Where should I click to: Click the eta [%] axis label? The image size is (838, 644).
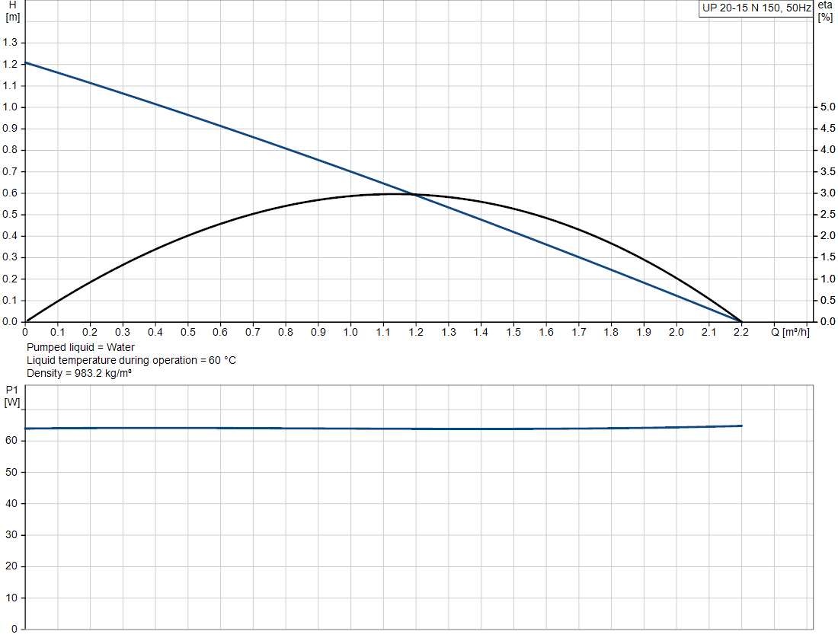click(x=825, y=11)
